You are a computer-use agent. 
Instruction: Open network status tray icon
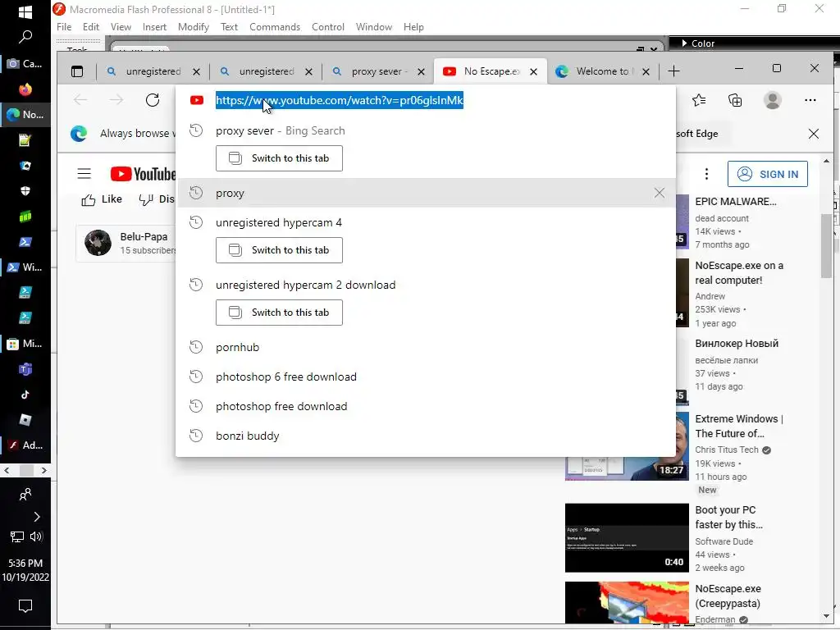(x=17, y=536)
